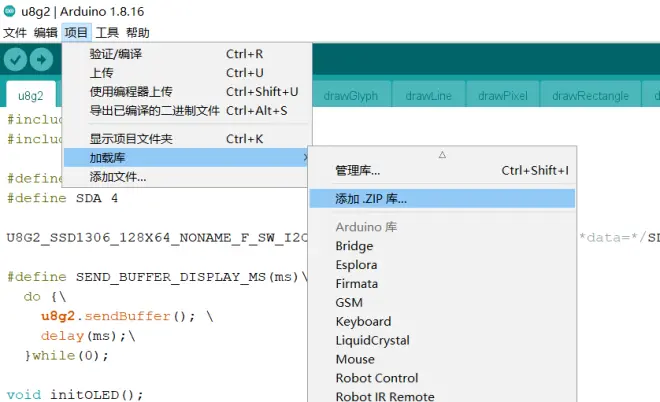Open 管理库... from the submenu

[x=442, y=170]
